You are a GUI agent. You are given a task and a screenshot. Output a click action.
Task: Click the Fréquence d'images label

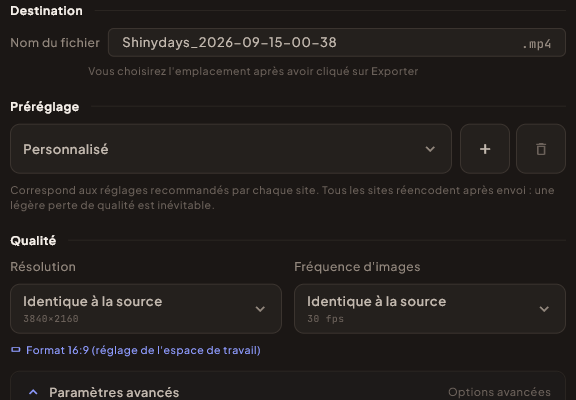click(357, 267)
